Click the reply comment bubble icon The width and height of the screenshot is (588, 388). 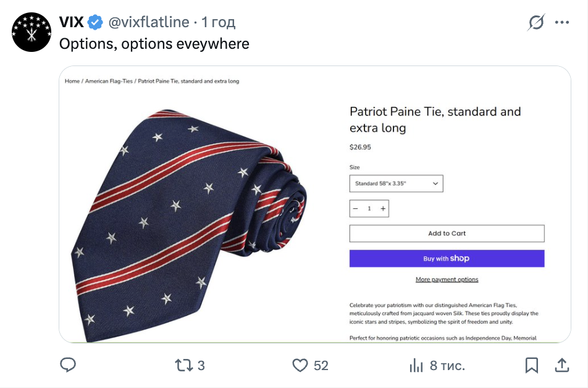tap(68, 365)
